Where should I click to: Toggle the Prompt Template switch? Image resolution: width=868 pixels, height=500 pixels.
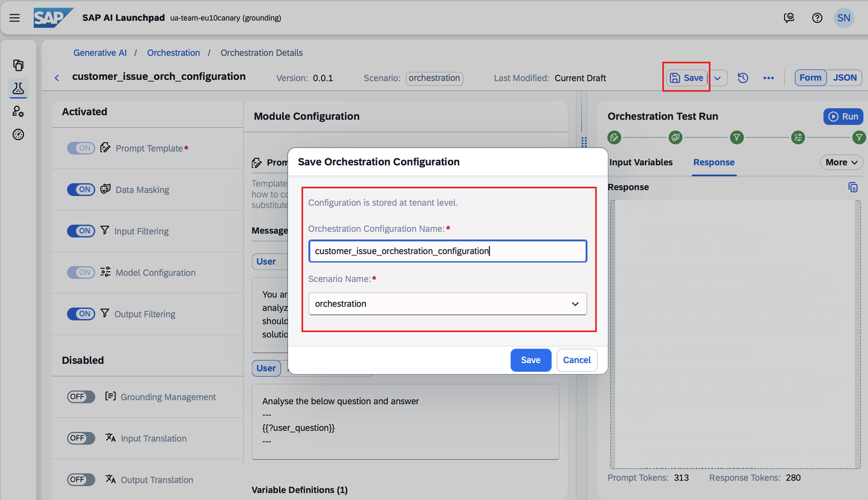(81, 148)
